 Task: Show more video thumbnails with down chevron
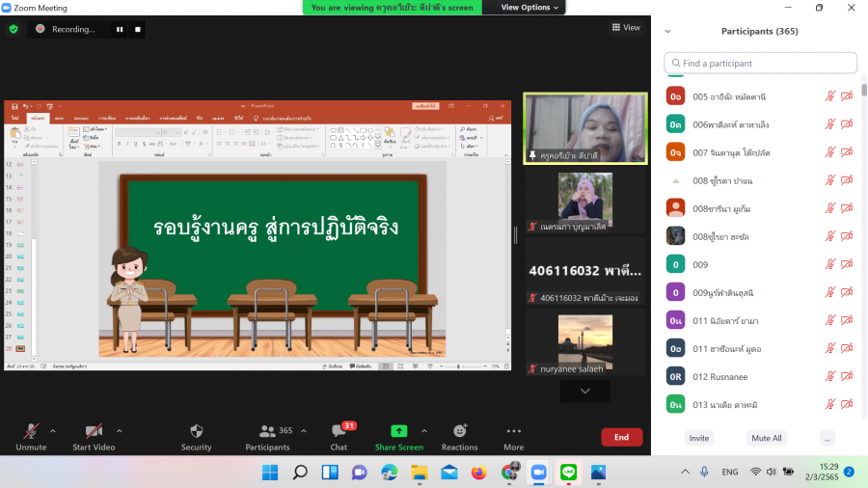584,391
